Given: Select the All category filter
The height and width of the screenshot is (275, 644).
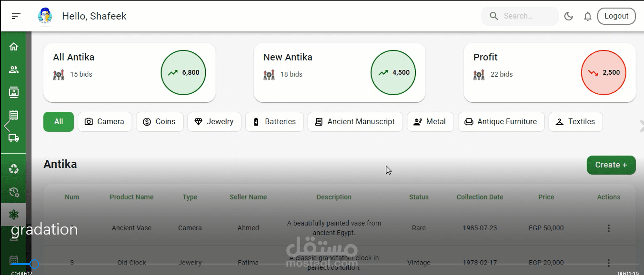Looking at the screenshot, I should pyautogui.click(x=59, y=122).
